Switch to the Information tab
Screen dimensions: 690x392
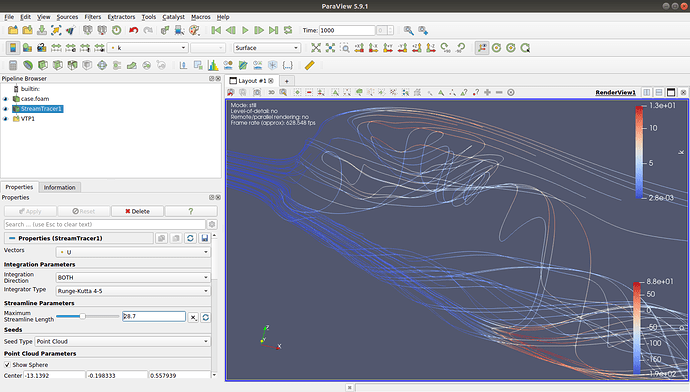[59, 187]
